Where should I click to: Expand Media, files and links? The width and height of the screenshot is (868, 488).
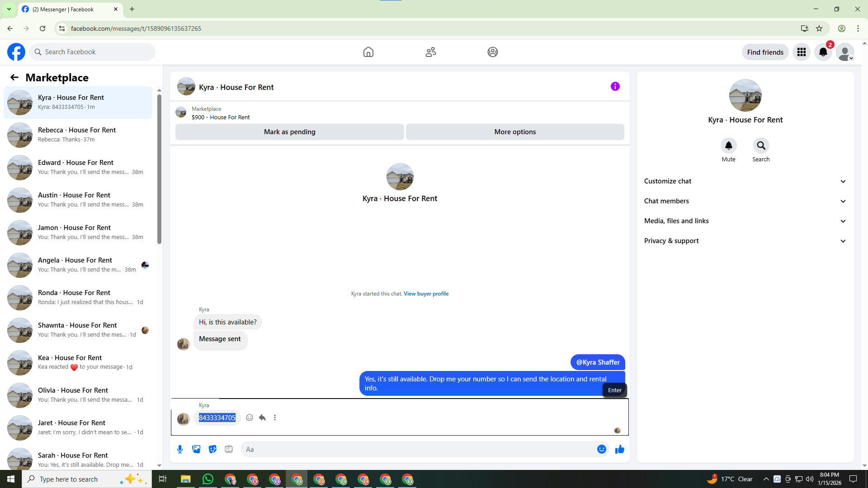745,221
